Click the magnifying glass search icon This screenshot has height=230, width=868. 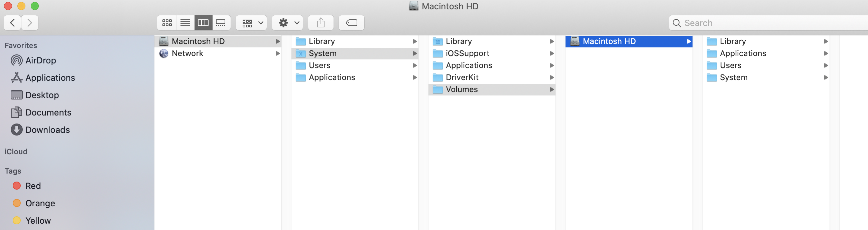[x=676, y=23]
